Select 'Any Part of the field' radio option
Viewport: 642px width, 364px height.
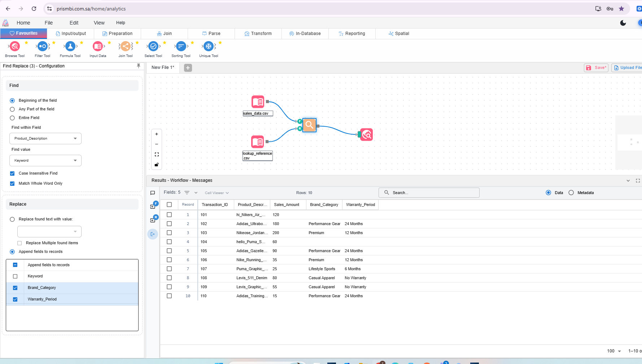[12, 109]
